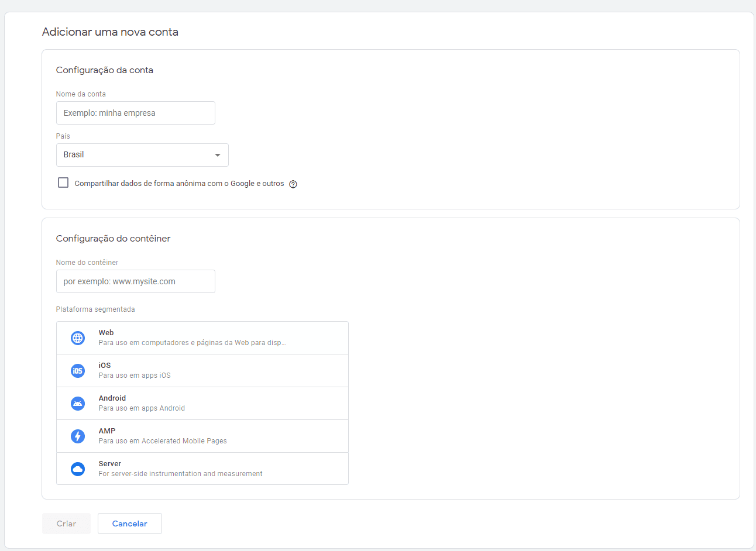Choose Server-side instrumentation description text
The width and height of the screenshot is (756, 551).
(x=180, y=474)
